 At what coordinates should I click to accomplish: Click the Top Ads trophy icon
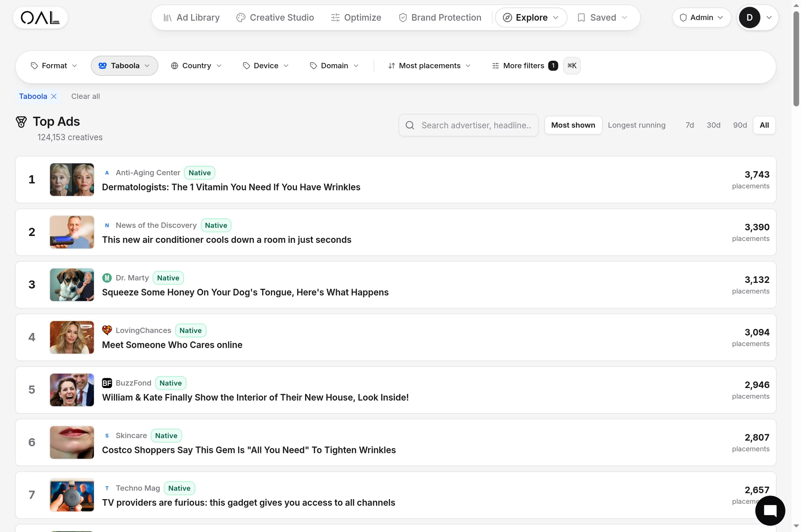click(21, 122)
